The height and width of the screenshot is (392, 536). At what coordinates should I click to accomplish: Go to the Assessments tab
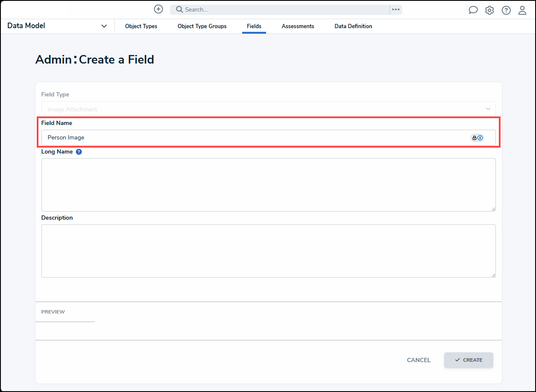tap(298, 26)
